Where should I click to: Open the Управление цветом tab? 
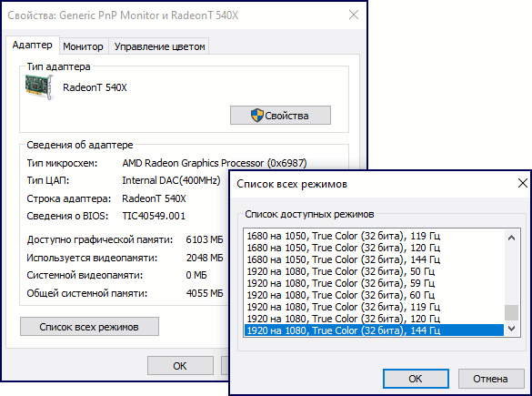[159, 46]
